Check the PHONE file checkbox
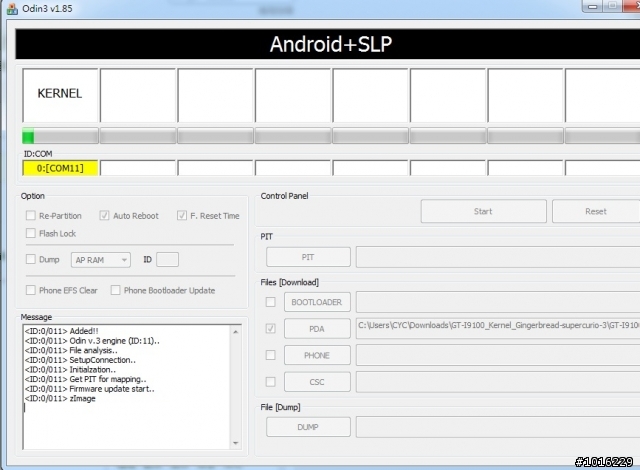This screenshot has width=640, height=470. pos(270,355)
